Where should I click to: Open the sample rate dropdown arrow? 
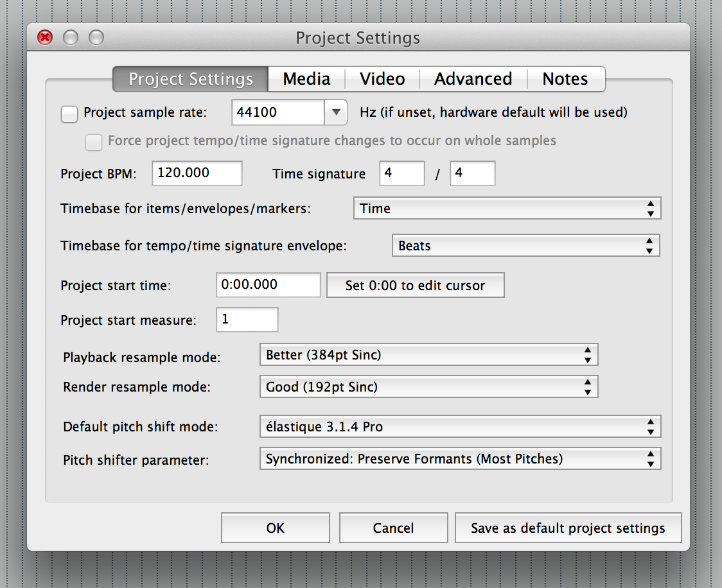335,113
